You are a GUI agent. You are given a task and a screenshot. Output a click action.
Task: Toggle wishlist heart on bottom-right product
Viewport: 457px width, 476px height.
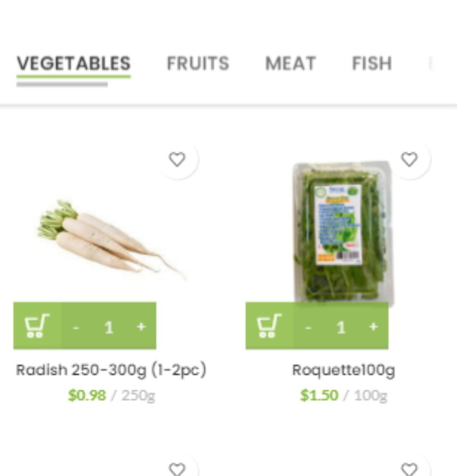point(409,469)
